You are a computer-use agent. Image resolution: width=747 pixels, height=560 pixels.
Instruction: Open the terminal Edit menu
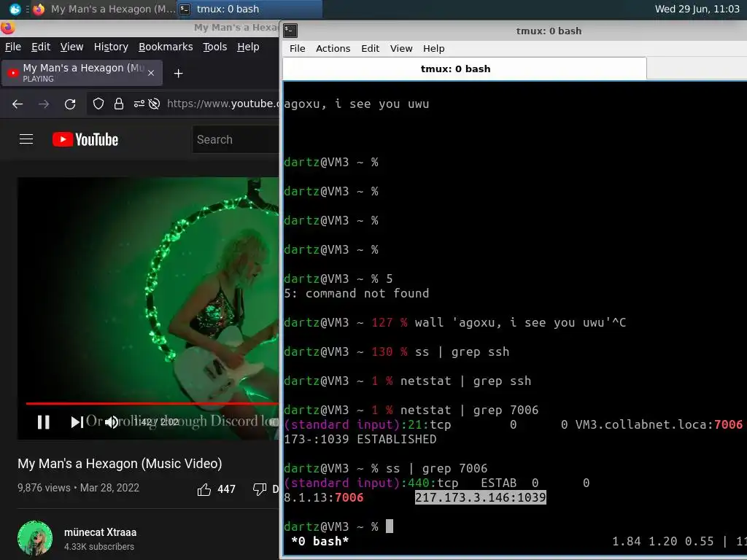click(370, 49)
